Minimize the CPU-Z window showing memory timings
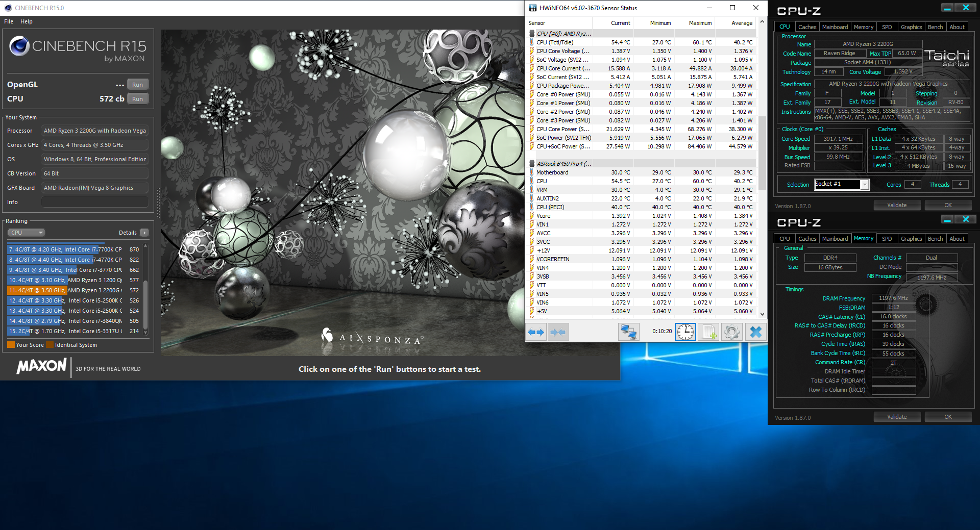Viewport: 980px width, 530px height. click(947, 219)
